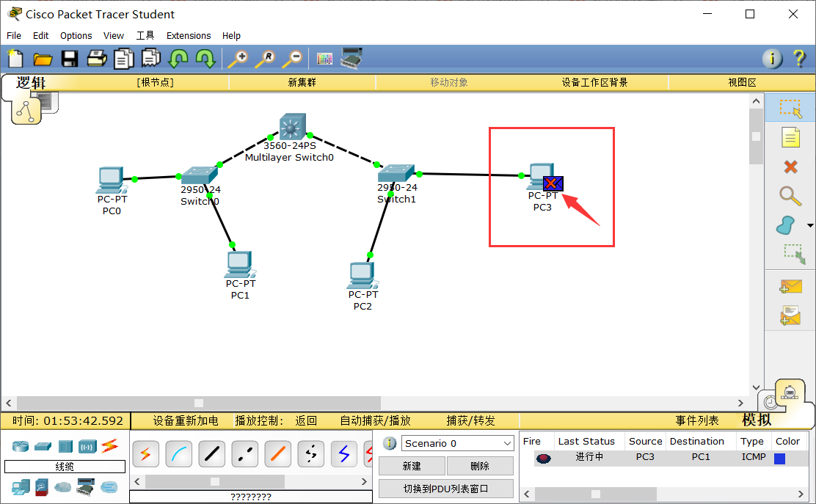Open the View menu
Image resolution: width=816 pixels, height=504 pixels.
114,35
